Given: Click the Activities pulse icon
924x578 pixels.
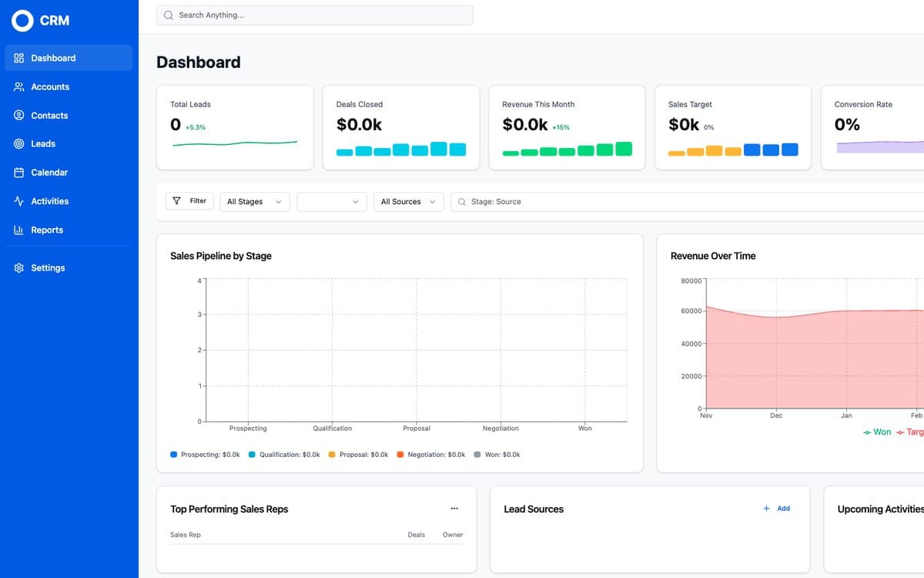Looking at the screenshot, I should [x=19, y=201].
